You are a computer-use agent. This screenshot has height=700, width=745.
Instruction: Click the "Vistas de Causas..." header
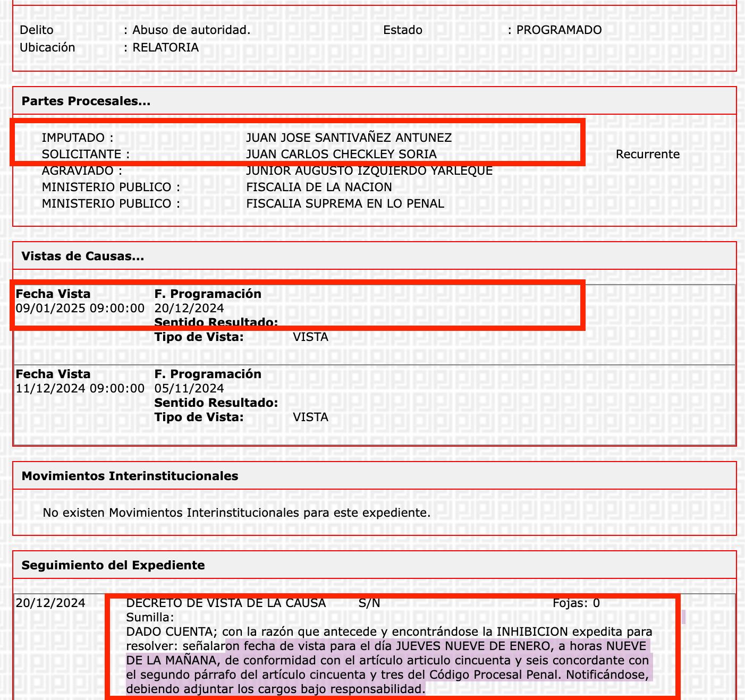click(83, 257)
